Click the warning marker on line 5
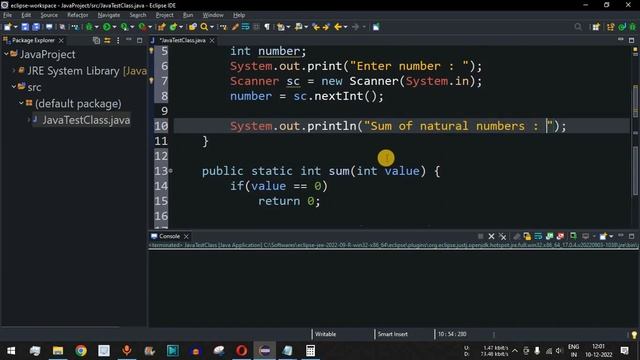This screenshot has height=360, width=640. tap(151, 51)
